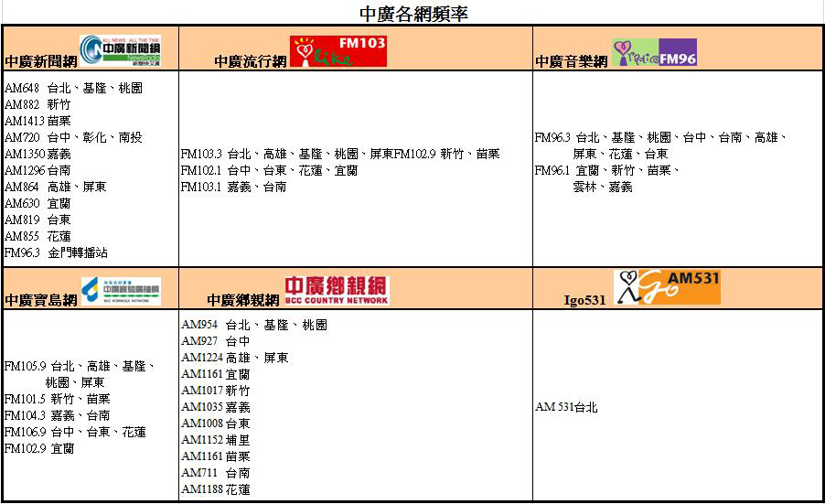Click the FM96.3 台北、基隆、桃園 line
825x504 pixels.
tap(661, 137)
